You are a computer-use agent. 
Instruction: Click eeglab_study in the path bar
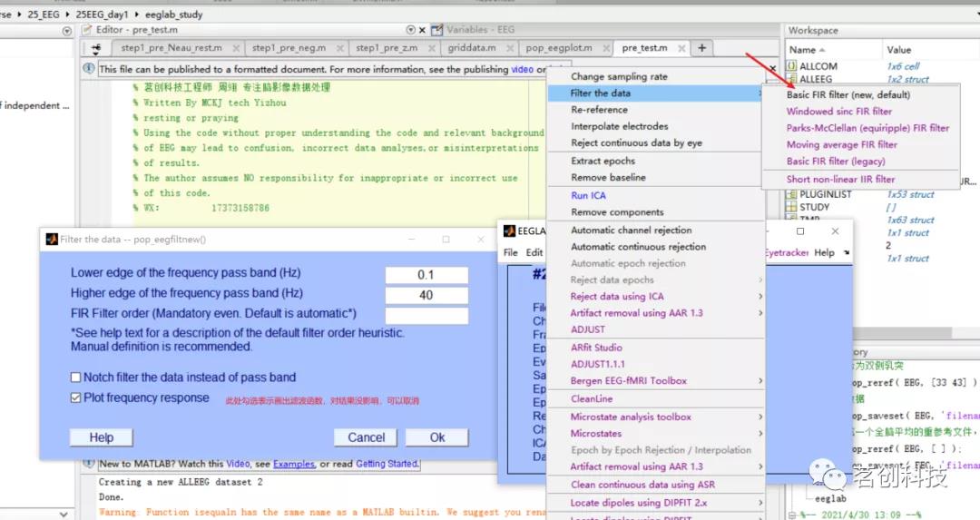coord(173,14)
